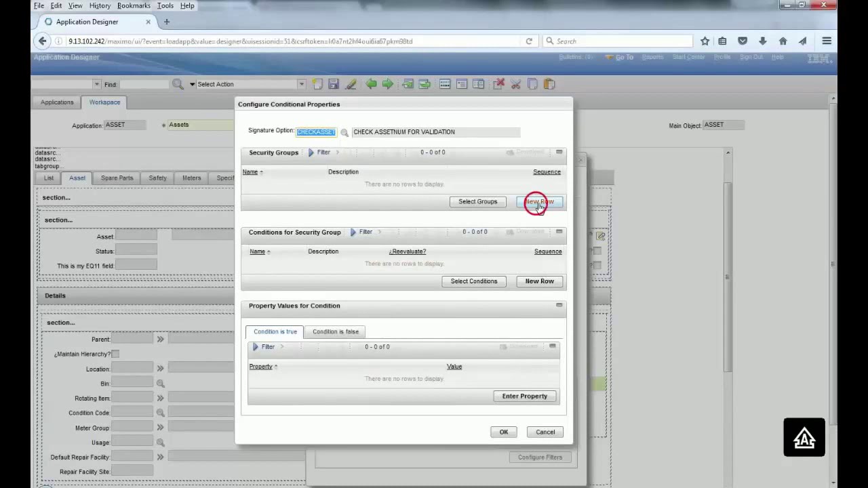Click New Row under Conditions for Security Group

[x=540, y=281]
